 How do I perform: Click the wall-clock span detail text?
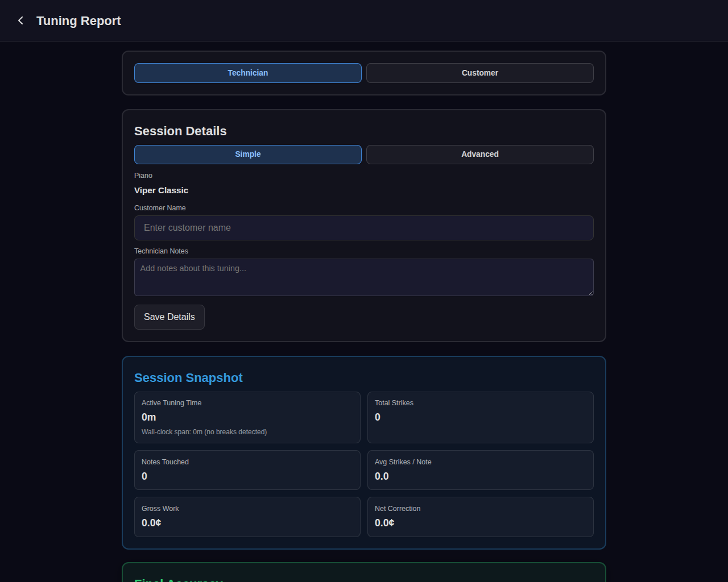[204, 431]
